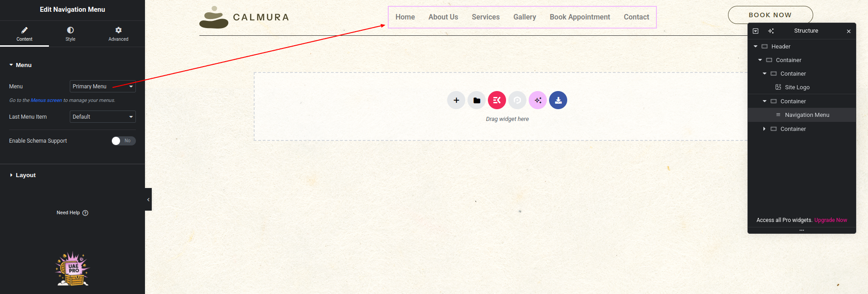Open the Menu dropdown showing Primary Menu
Screen dimensions: 868x294
point(103,87)
